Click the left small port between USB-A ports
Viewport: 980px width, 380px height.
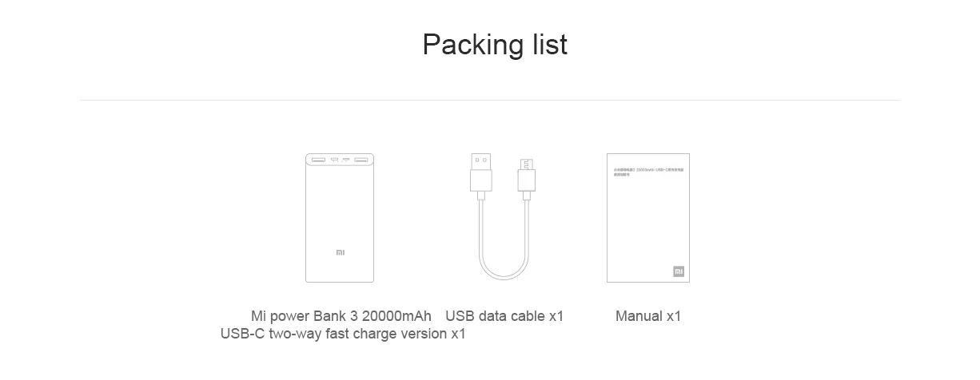tap(334, 160)
